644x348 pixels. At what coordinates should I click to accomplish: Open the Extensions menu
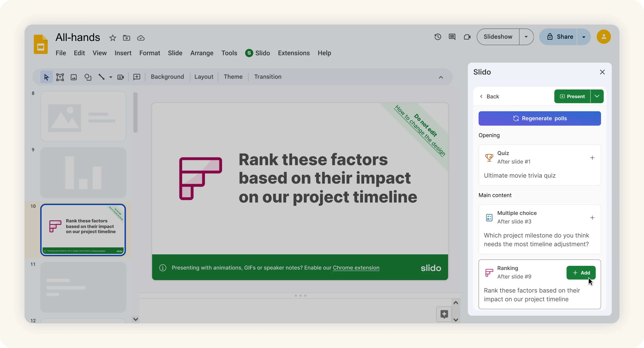294,53
